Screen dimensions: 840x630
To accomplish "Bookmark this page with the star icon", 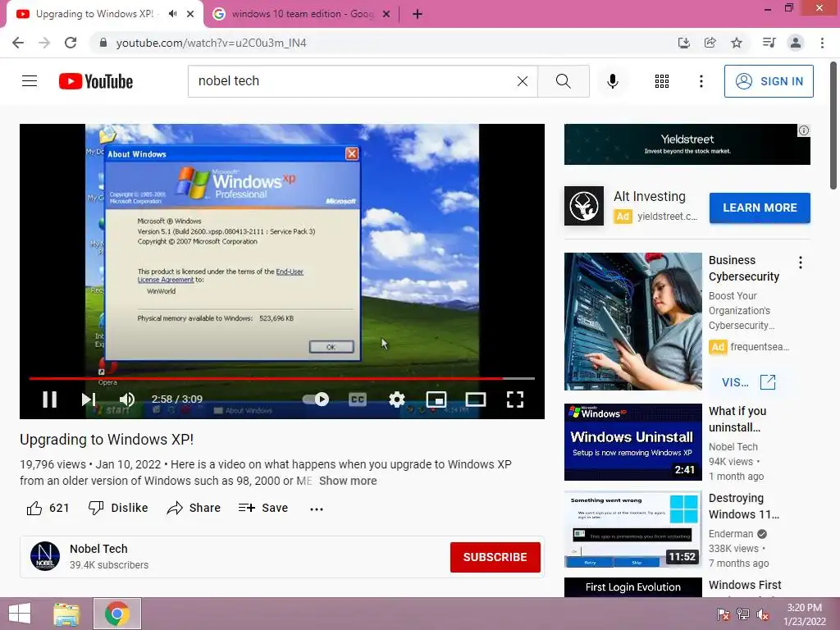I will tap(737, 43).
